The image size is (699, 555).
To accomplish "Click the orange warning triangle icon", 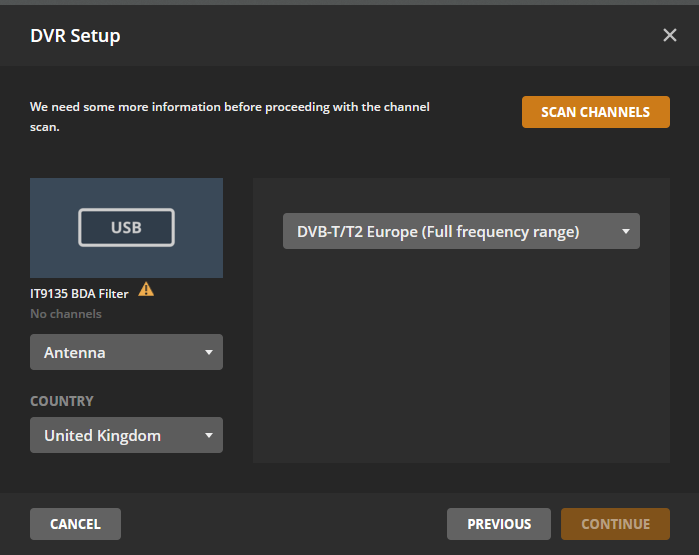I will click(x=146, y=290).
